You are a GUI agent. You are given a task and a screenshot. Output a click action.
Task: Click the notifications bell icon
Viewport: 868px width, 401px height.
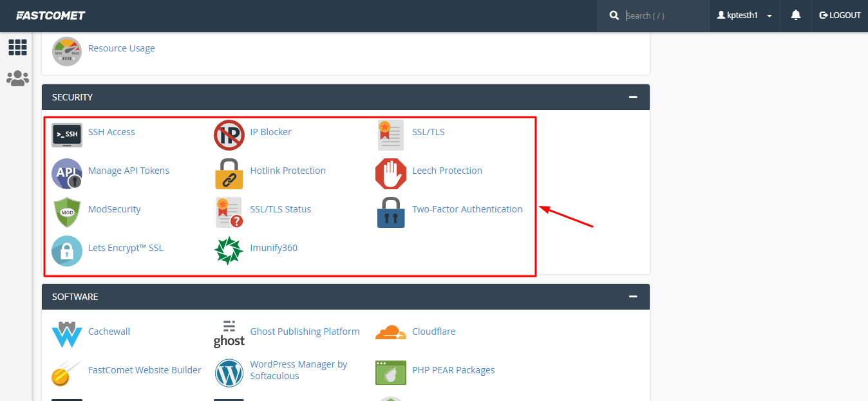pyautogui.click(x=796, y=15)
